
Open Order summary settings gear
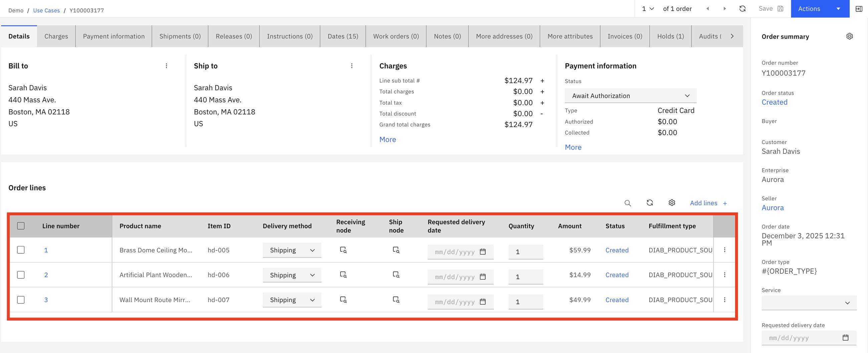click(849, 36)
